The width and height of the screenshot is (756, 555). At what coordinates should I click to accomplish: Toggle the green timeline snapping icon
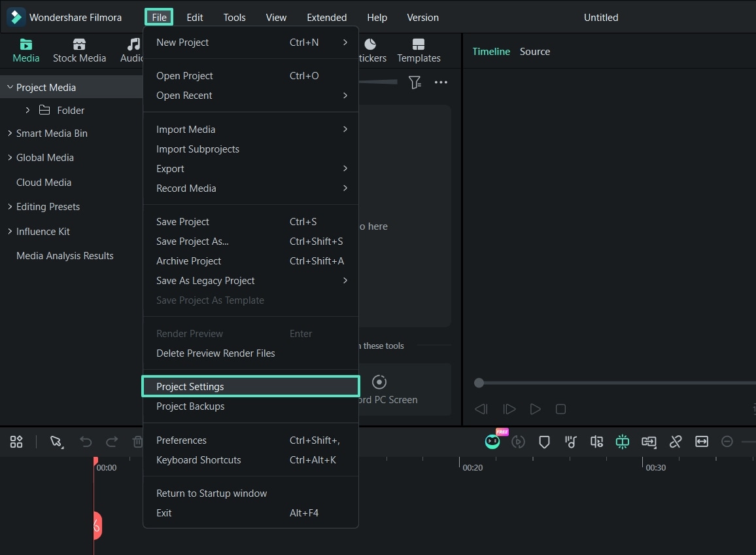623,442
